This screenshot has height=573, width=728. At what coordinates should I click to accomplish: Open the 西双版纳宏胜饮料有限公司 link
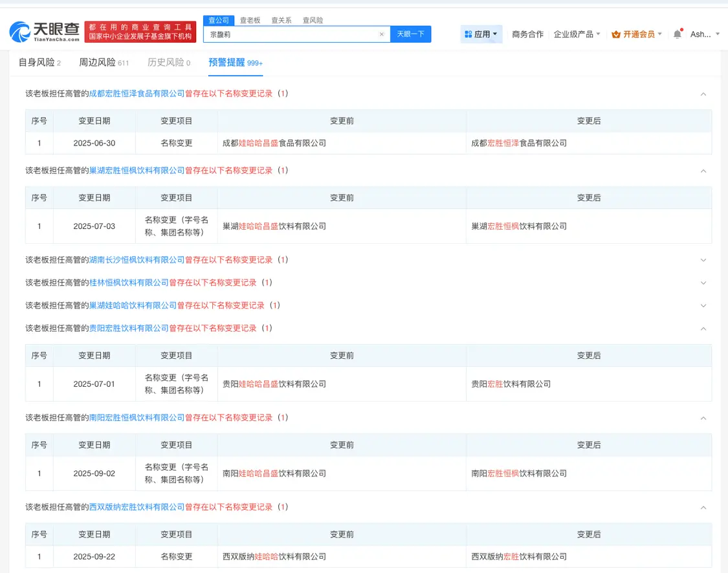click(137, 507)
